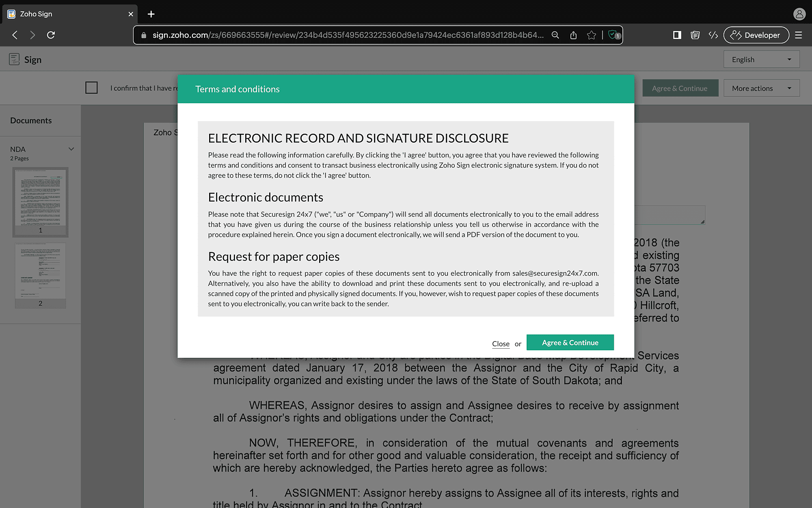Click the browser forward navigation icon
This screenshot has height=508, width=812.
[x=33, y=35]
